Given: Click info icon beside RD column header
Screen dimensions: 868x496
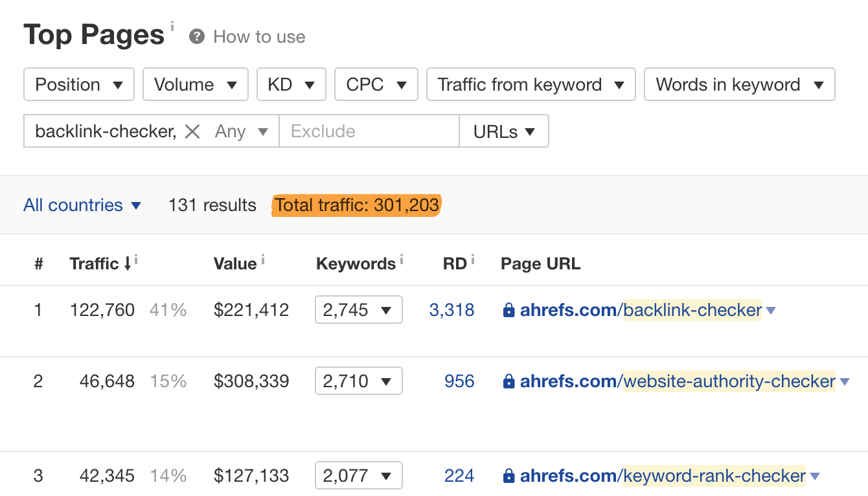Looking at the screenshot, I should coord(473,260).
